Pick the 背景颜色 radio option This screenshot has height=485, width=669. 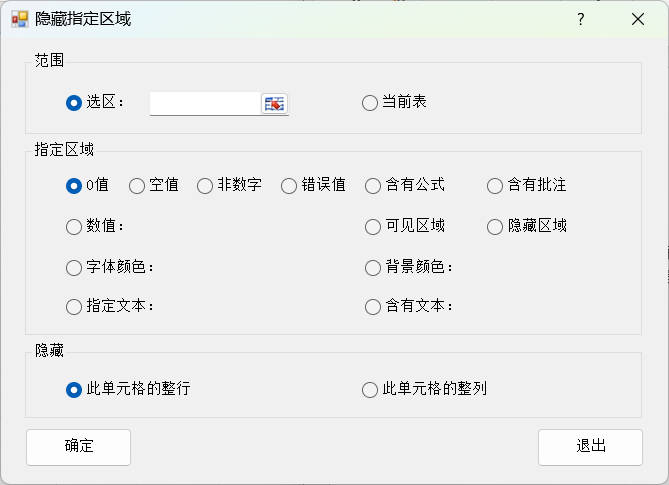[x=373, y=267]
